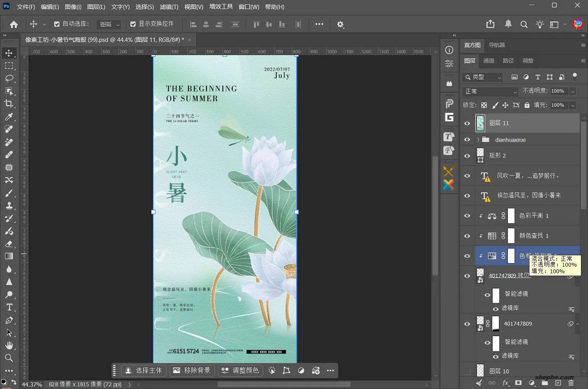Select the Eyedropper tool
The image size is (588, 389).
click(9, 117)
